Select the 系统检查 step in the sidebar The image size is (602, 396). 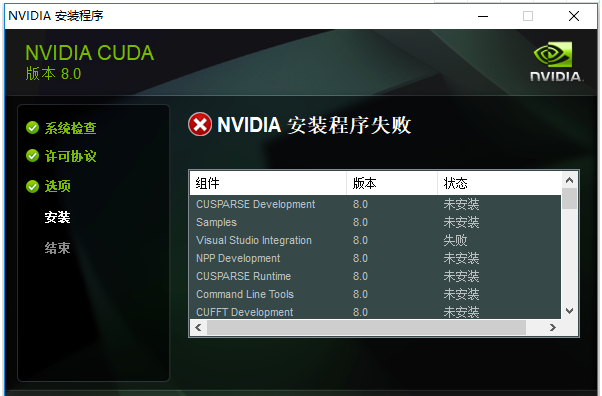point(71,128)
